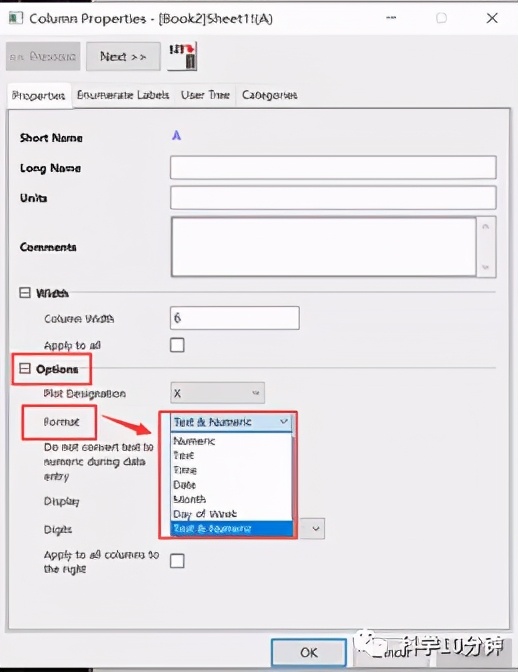Click the Short Name value A
Image resolution: width=518 pixels, height=672 pixels.
[x=176, y=136]
